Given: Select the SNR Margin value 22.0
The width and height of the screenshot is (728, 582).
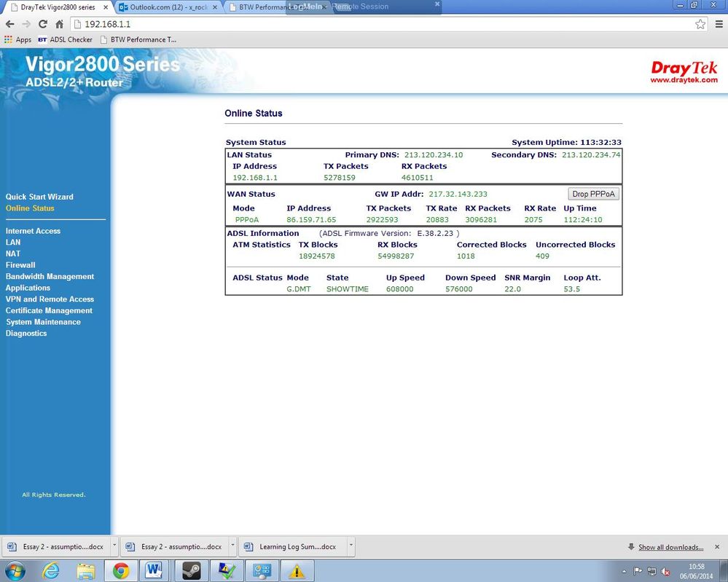Looking at the screenshot, I should click(512, 289).
